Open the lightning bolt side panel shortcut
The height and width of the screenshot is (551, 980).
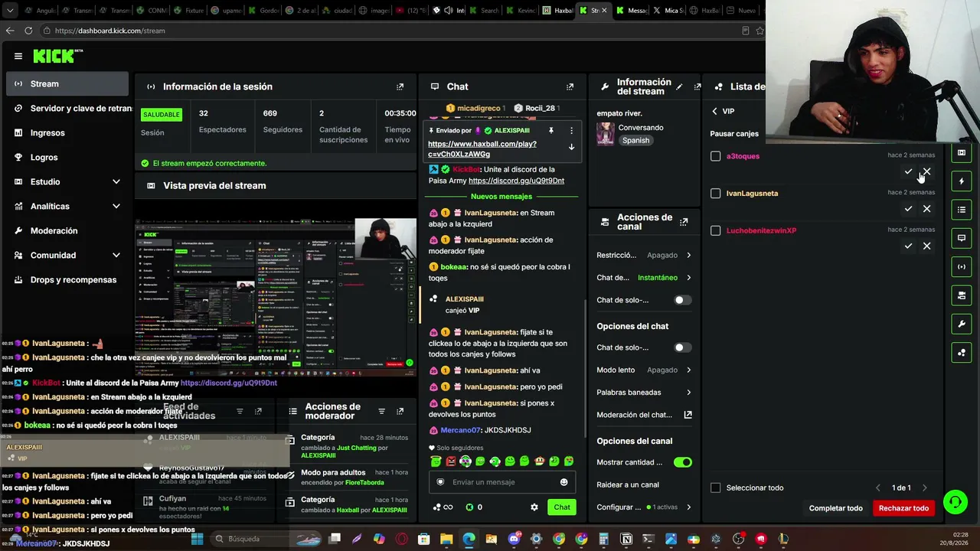(962, 181)
